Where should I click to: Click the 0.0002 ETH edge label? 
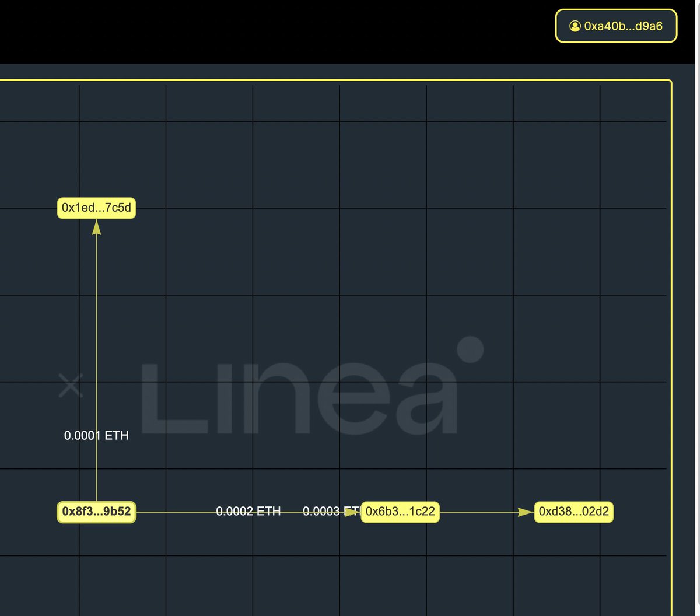pyautogui.click(x=249, y=511)
